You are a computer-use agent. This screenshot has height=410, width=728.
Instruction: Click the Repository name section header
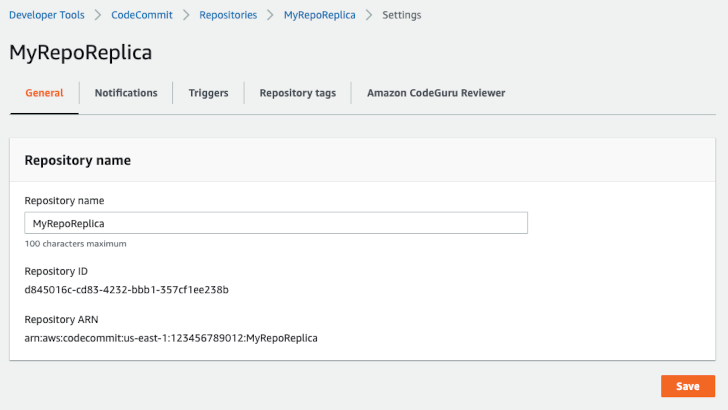pos(78,160)
